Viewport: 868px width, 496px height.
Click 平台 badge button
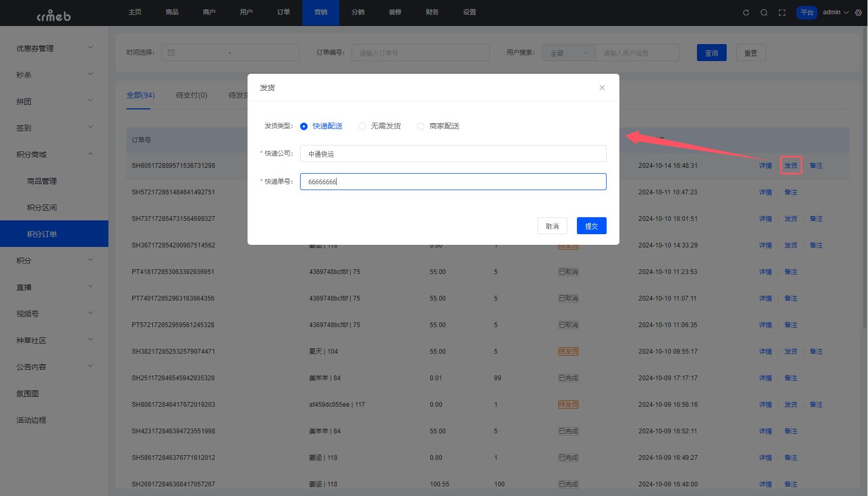(x=807, y=12)
